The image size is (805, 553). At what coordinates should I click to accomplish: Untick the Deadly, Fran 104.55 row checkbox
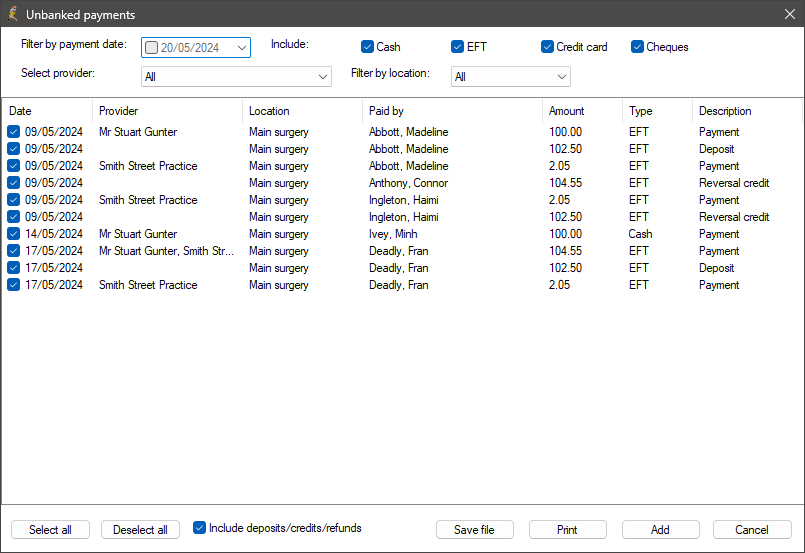click(x=14, y=251)
